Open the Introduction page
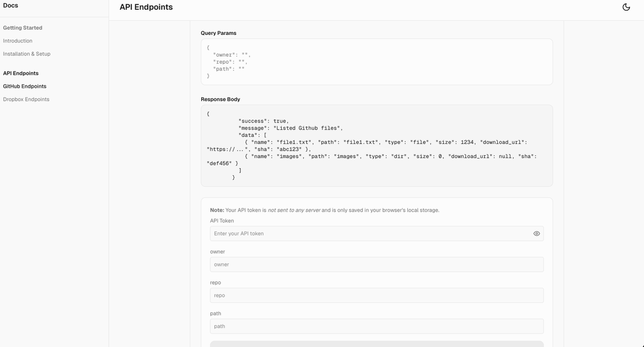This screenshot has height=347, width=644. pos(18,41)
